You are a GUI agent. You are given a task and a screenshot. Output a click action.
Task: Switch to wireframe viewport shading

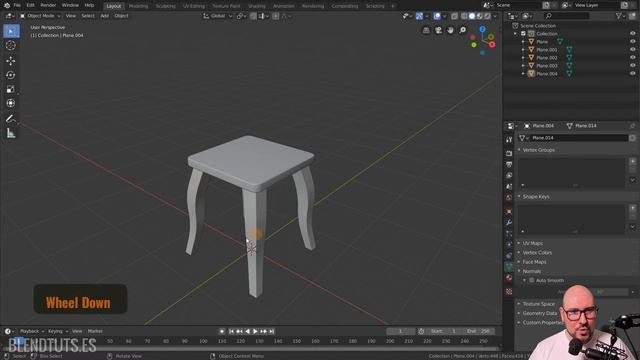pos(464,16)
